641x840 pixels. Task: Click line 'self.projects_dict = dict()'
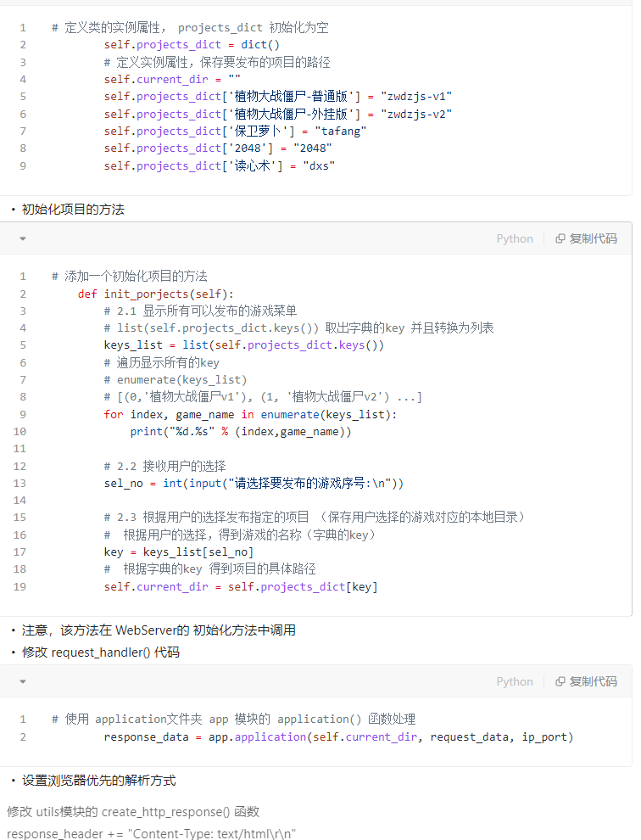[192, 45]
